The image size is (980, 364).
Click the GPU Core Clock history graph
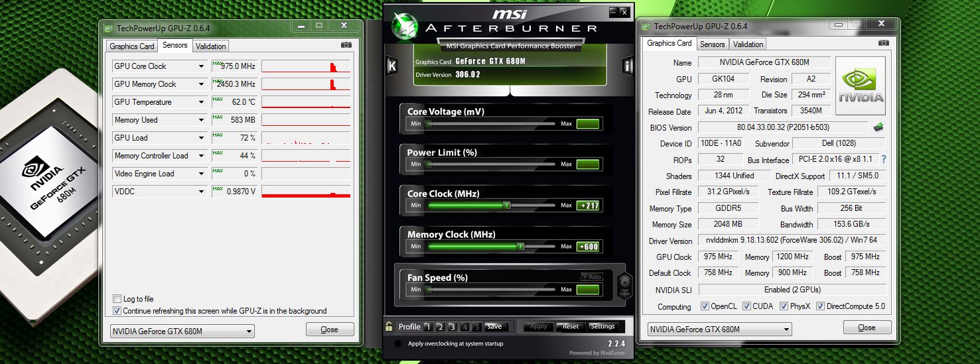(306, 66)
